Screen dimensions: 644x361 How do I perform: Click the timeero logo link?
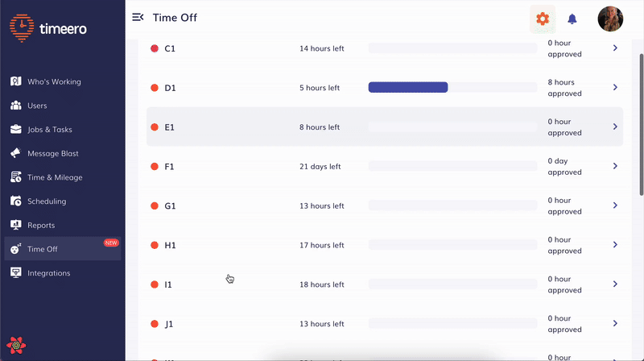point(48,28)
